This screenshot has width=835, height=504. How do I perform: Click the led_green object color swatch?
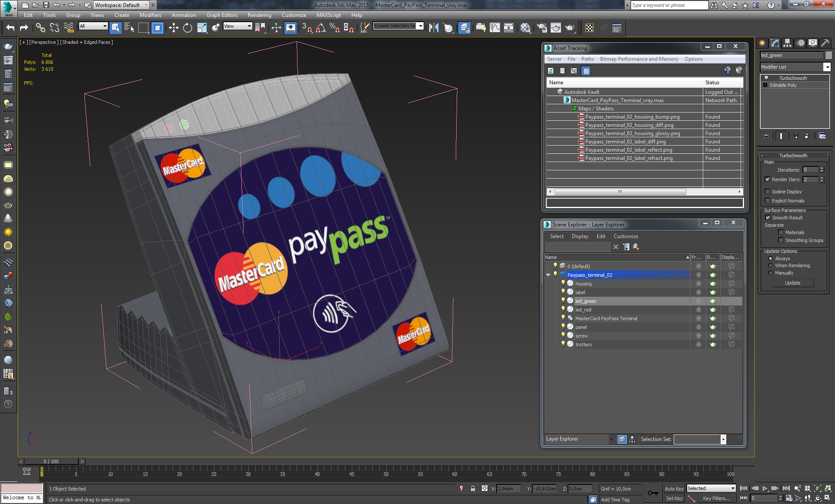(x=828, y=55)
